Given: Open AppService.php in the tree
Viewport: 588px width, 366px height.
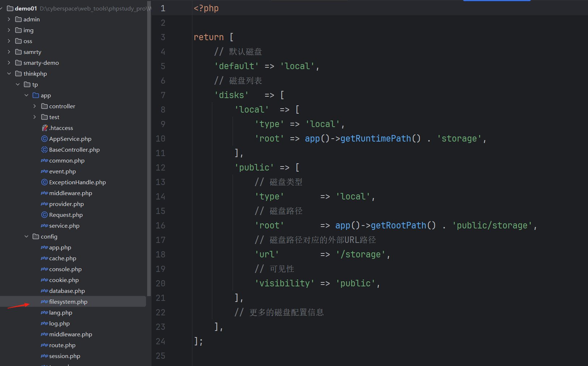Looking at the screenshot, I should coord(70,139).
